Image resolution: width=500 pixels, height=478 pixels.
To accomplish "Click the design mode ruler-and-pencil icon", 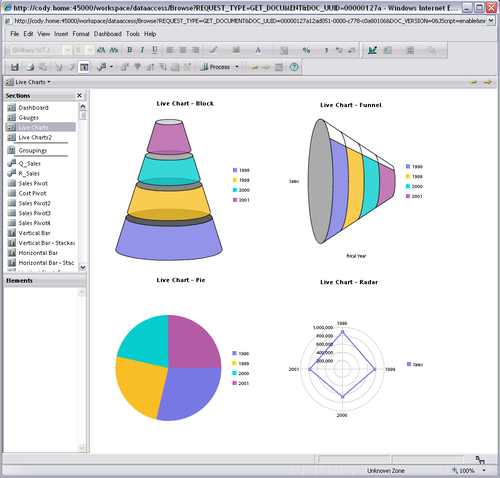I will pyautogui.click(x=372, y=50).
